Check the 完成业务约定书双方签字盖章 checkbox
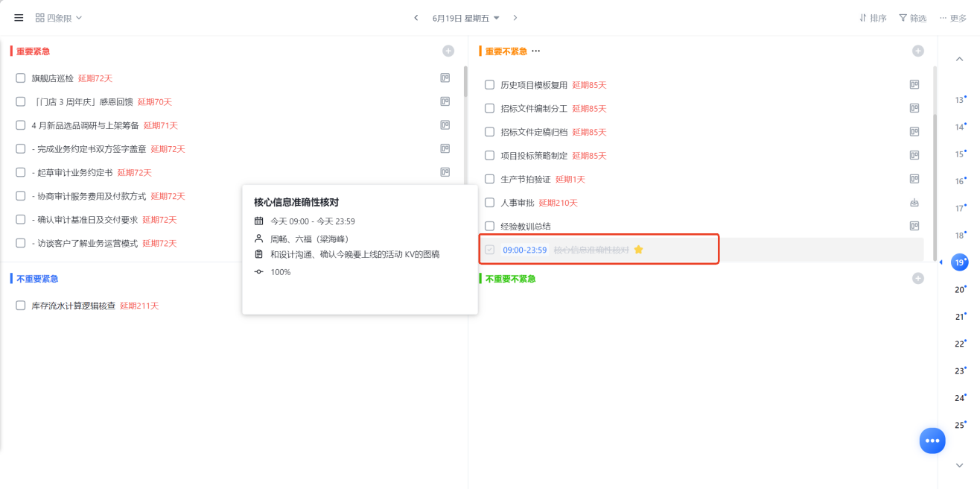980x489 pixels. click(x=21, y=148)
